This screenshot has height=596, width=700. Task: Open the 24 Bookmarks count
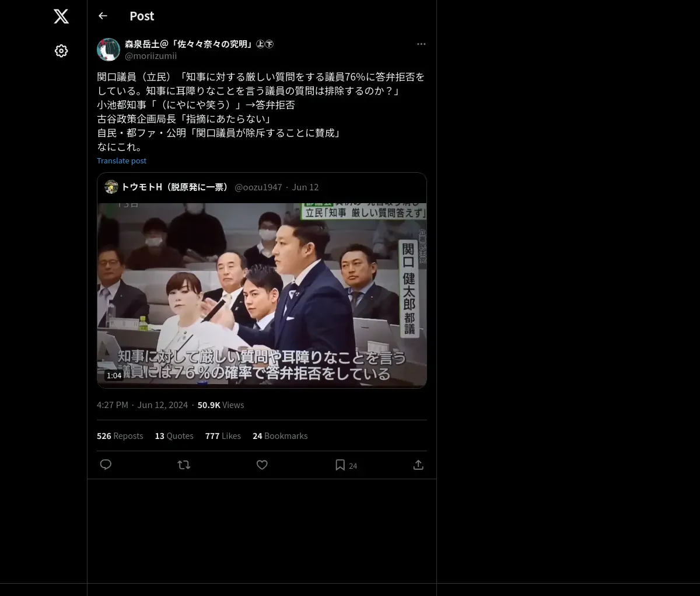click(x=280, y=435)
